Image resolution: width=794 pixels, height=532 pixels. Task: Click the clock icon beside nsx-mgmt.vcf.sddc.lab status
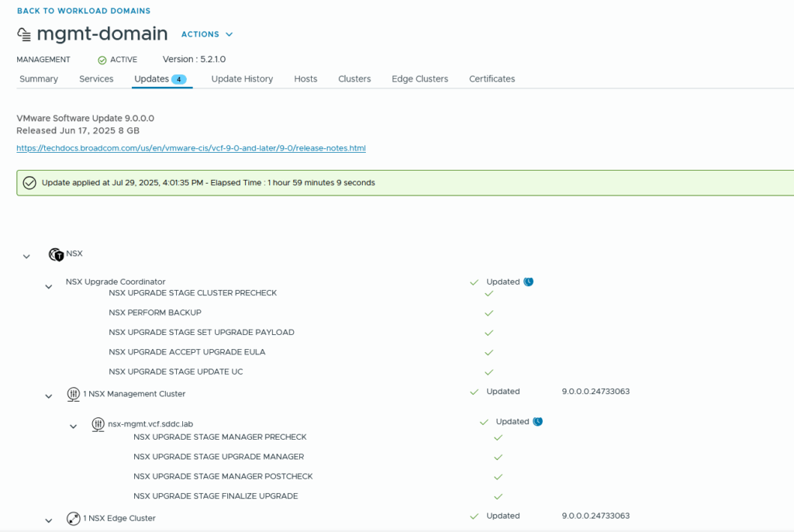point(538,422)
